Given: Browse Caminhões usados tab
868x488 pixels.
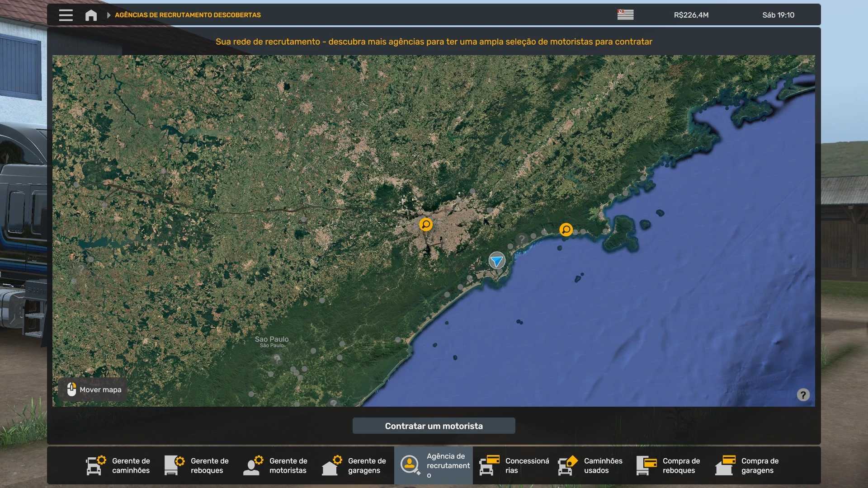Looking at the screenshot, I should (x=591, y=465).
